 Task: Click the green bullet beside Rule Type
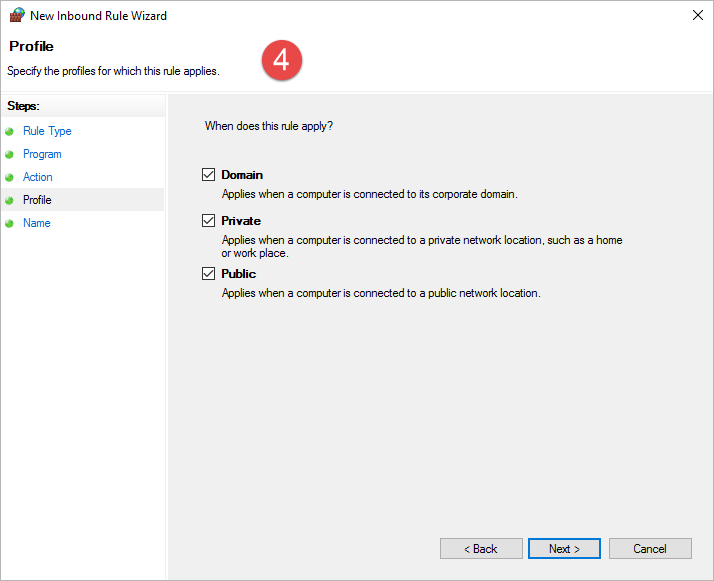click(x=10, y=131)
